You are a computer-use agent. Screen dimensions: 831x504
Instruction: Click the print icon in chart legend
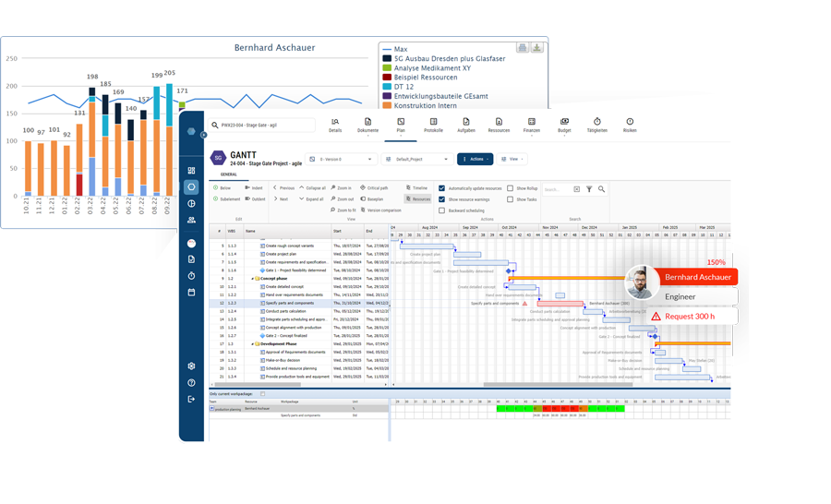pyautogui.click(x=523, y=47)
